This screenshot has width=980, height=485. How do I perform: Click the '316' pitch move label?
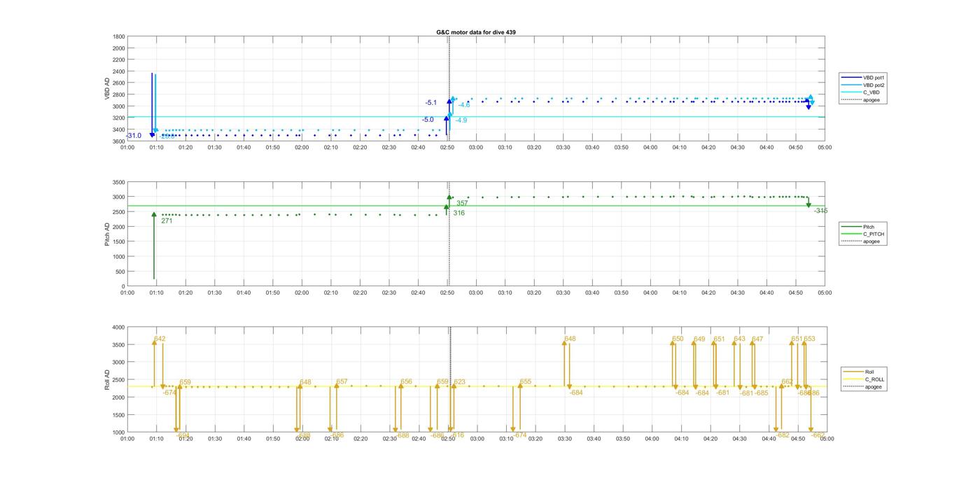459,213
